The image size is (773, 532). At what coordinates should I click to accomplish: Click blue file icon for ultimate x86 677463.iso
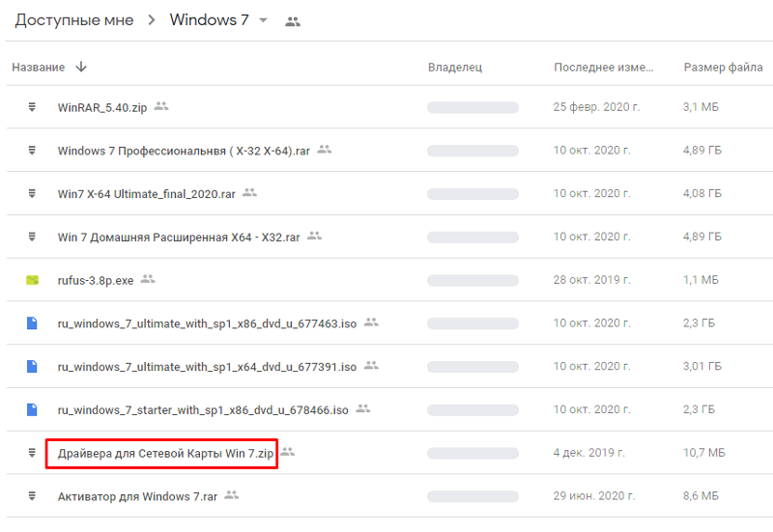(32, 323)
